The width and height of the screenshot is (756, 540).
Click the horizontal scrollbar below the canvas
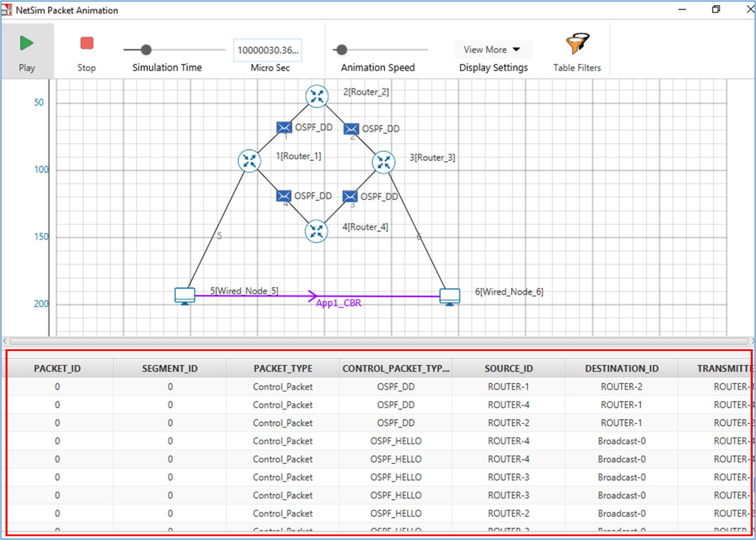point(376,341)
